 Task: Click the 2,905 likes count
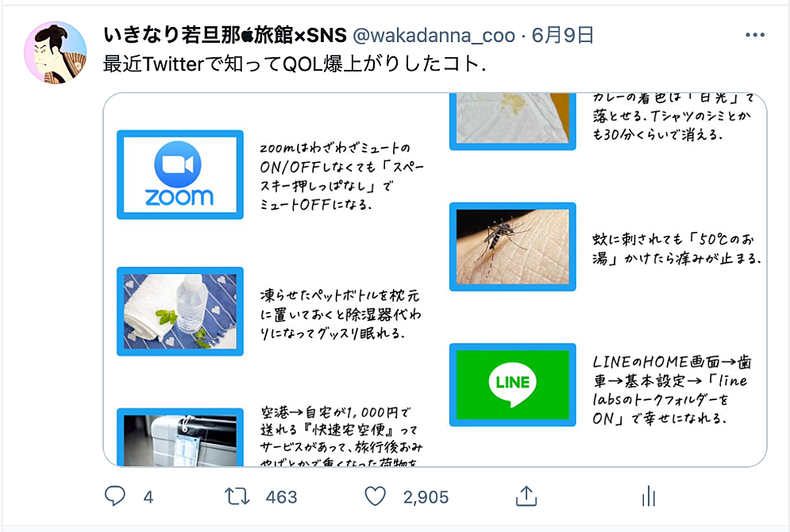(x=426, y=497)
